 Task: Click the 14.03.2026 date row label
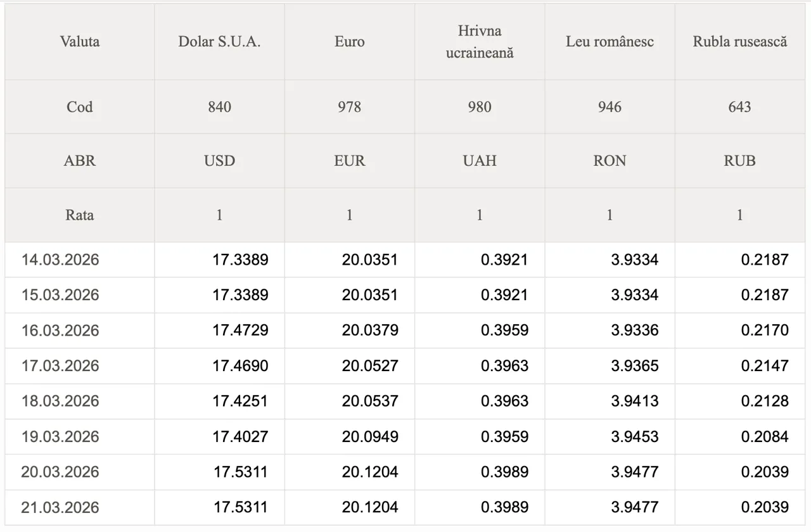pyautogui.click(x=60, y=260)
